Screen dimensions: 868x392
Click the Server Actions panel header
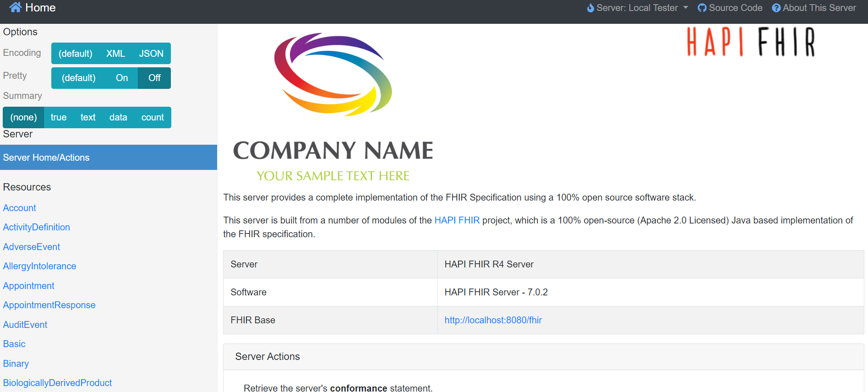tap(543, 357)
